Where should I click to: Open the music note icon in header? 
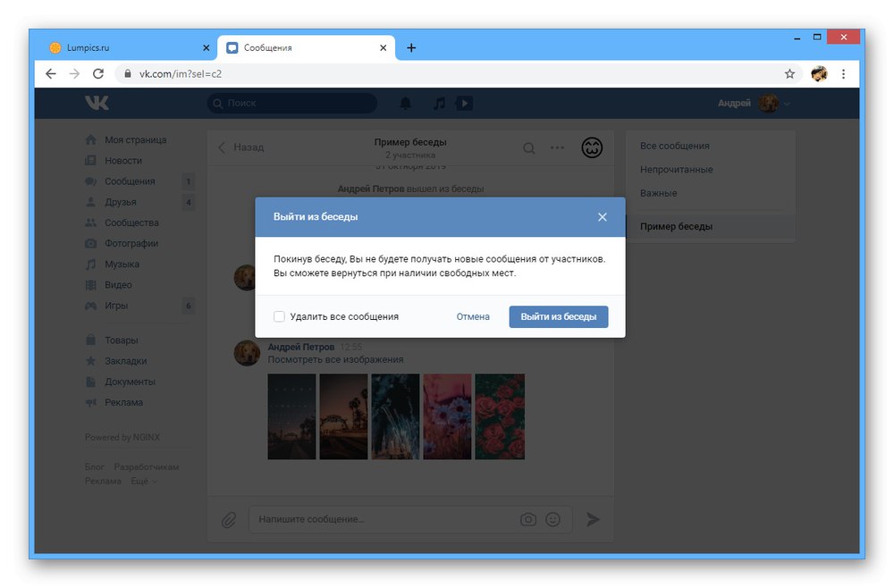pos(439,103)
